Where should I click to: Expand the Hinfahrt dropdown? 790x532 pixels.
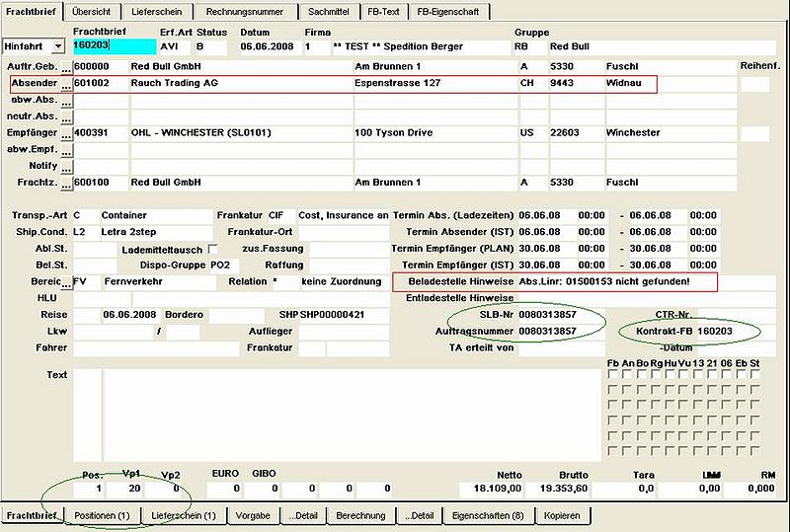pyautogui.click(x=58, y=46)
